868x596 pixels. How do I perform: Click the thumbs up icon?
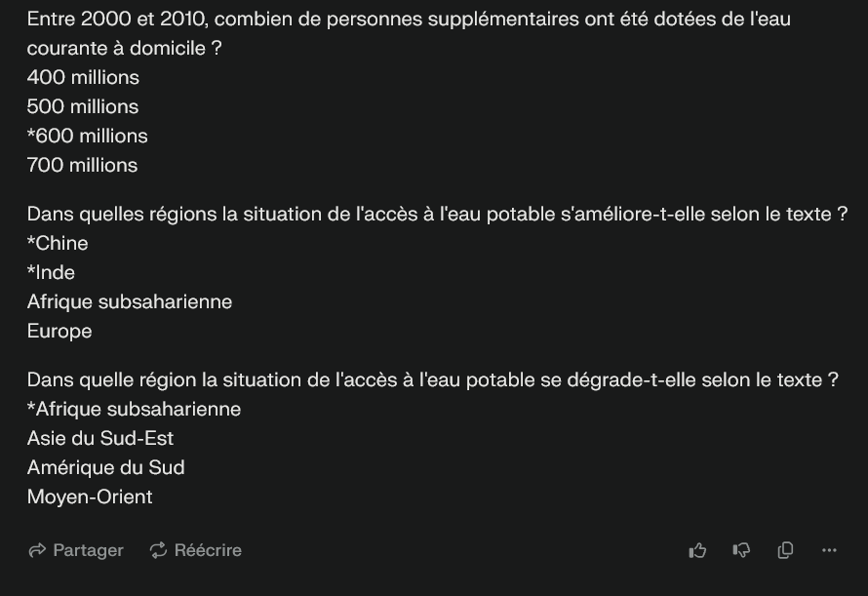[697, 550]
